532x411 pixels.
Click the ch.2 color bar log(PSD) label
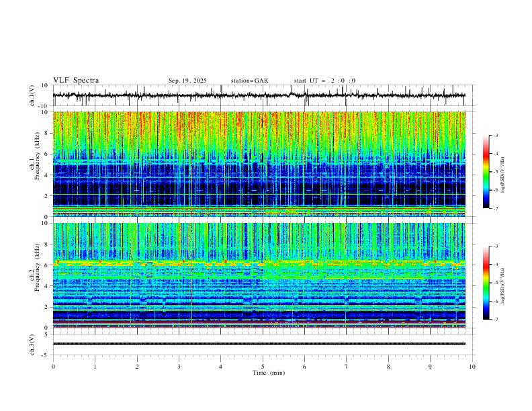tap(503, 285)
